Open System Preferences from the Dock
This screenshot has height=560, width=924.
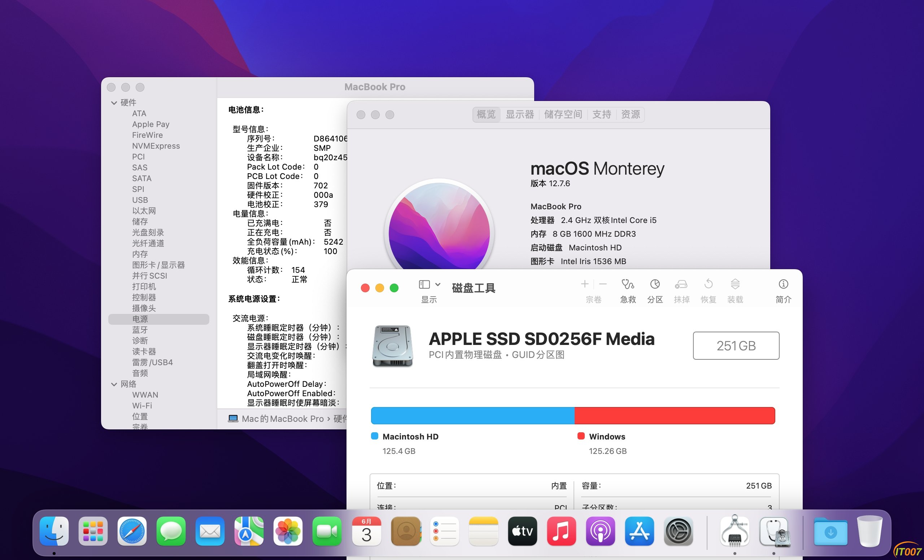click(x=678, y=531)
